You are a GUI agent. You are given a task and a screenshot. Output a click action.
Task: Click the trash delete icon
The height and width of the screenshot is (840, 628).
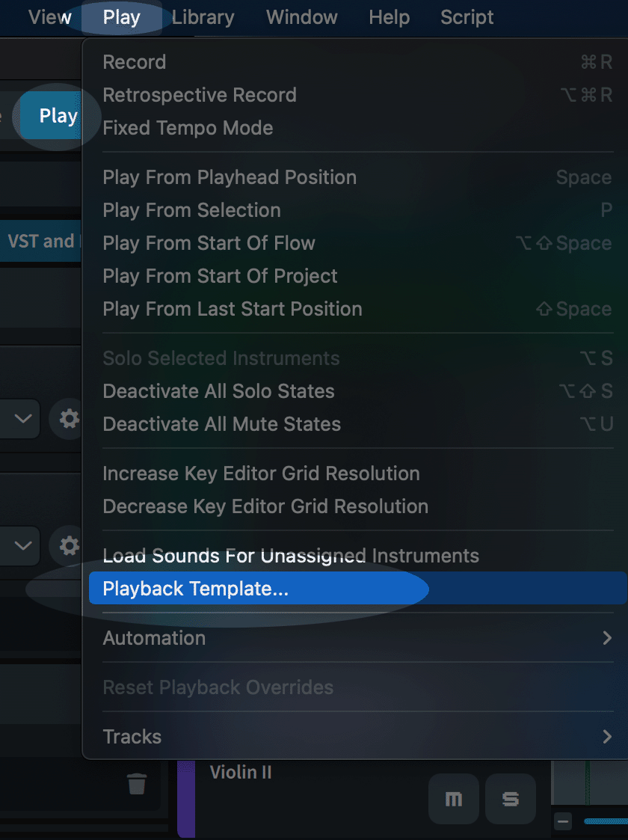point(137,783)
